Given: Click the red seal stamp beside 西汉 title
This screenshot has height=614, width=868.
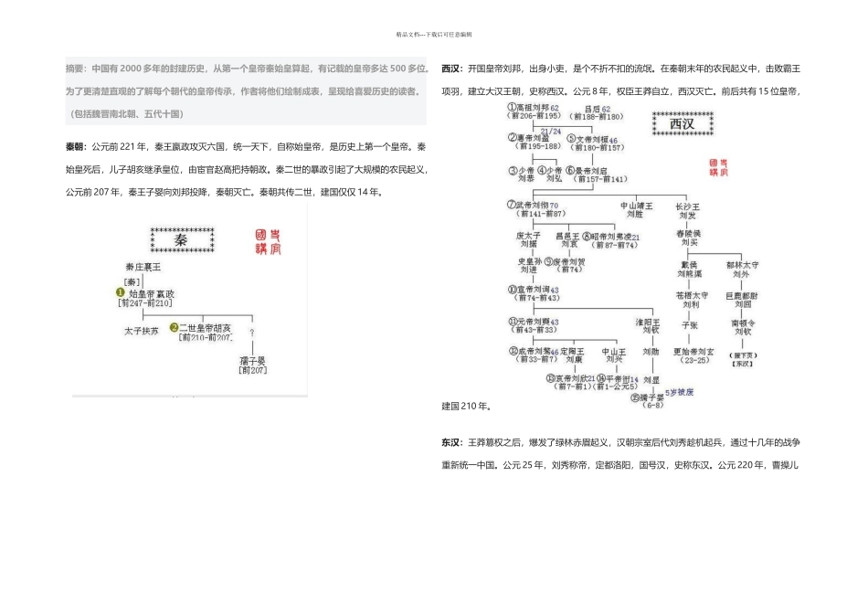Looking at the screenshot, I should point(718,167).
